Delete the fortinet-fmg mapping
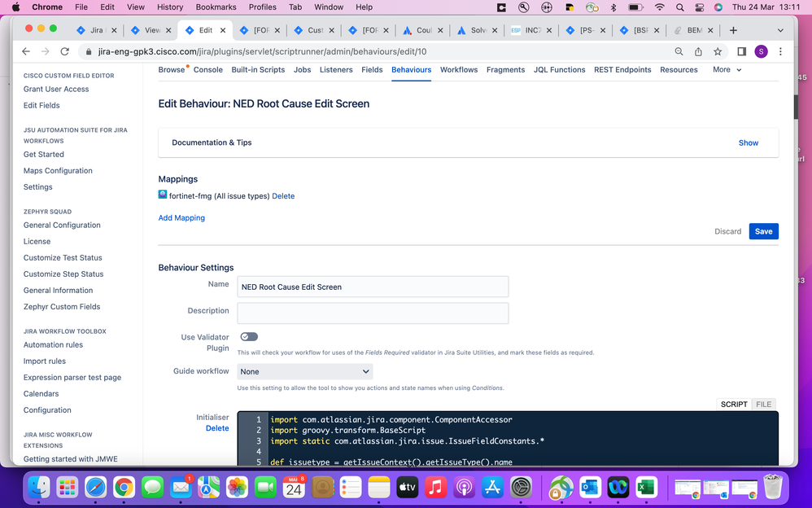The image size is (812, 508). point(283,196)
